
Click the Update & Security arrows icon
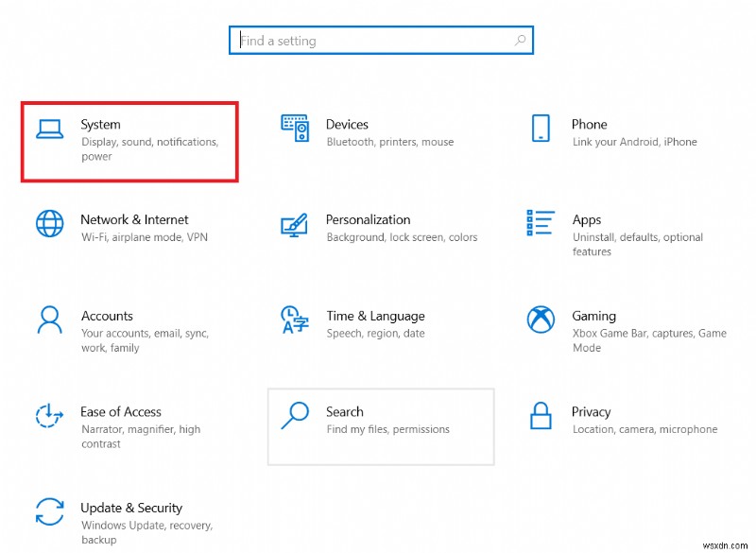coord(49,511)
